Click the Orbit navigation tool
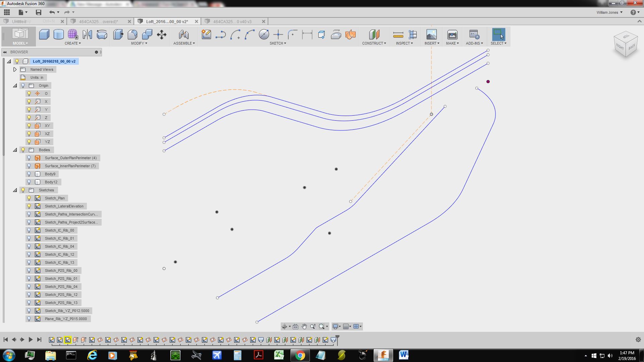This screenshot has width=644, height=362. [284, 326]
